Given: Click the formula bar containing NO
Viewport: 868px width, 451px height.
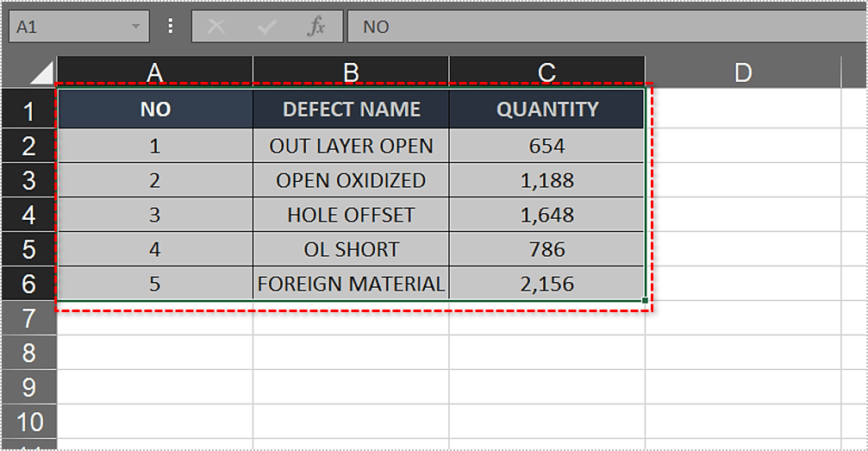Looking at the screenshot, I should coord(603,27).
